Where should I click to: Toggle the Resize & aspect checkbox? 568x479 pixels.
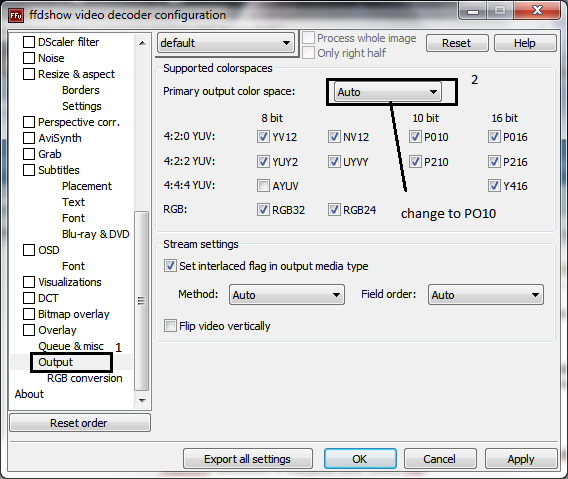pyautogui.click(x=29, y=74)
